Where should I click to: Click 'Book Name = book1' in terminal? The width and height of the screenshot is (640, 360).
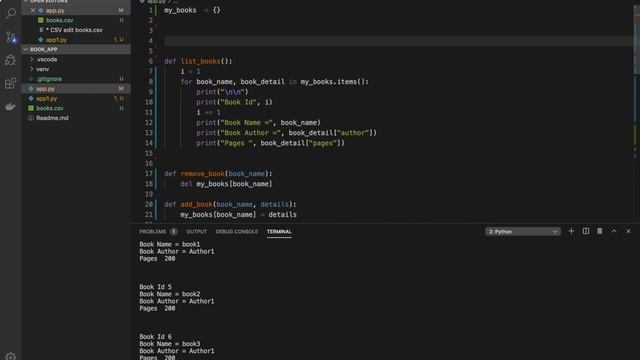(x=170, y=244)
